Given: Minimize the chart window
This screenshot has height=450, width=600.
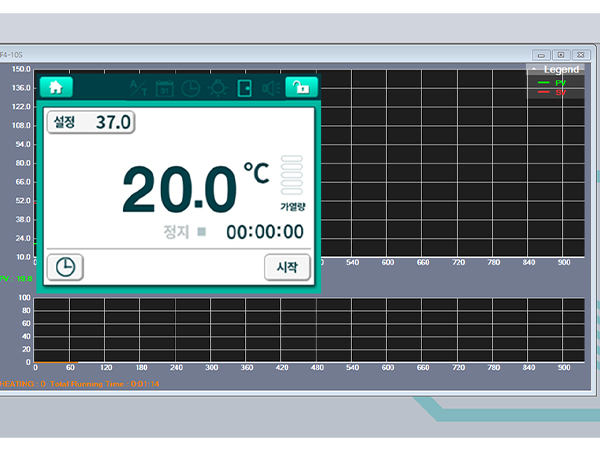Looking at the screenshot, I should (x=542, y=55).
